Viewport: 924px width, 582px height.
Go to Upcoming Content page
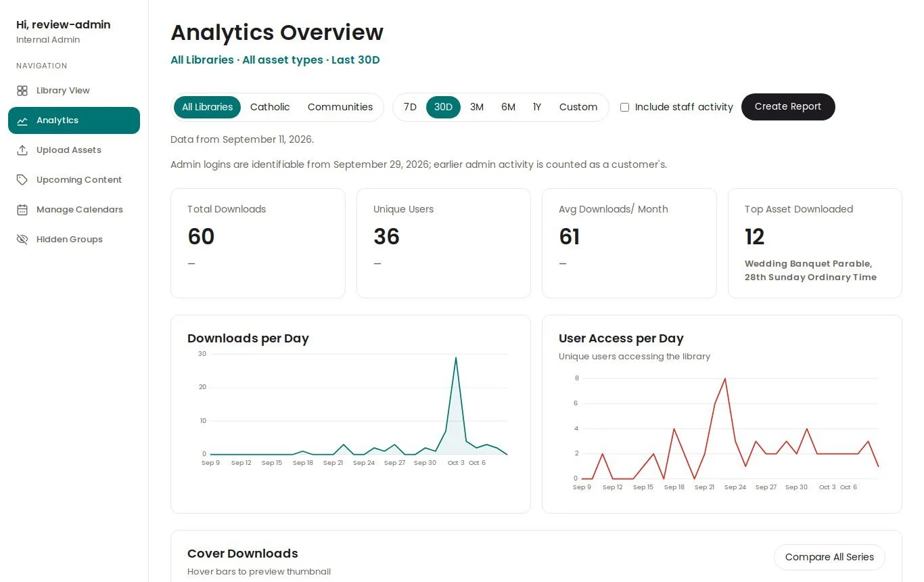click(x=74, y=180)
